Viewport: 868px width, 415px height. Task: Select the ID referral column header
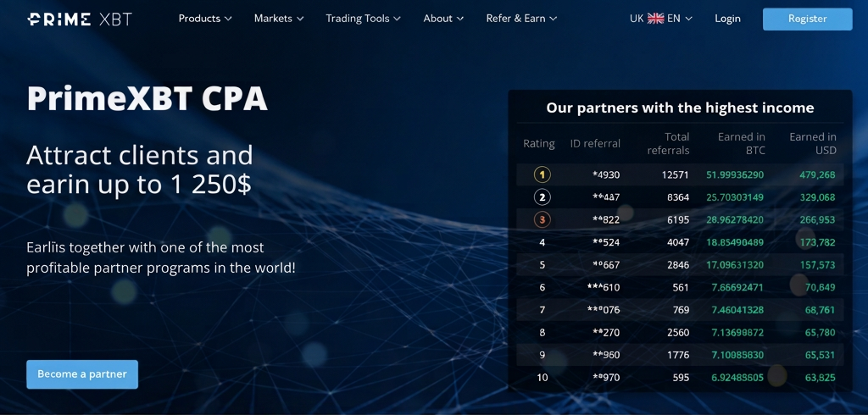(x=595, y=144)
